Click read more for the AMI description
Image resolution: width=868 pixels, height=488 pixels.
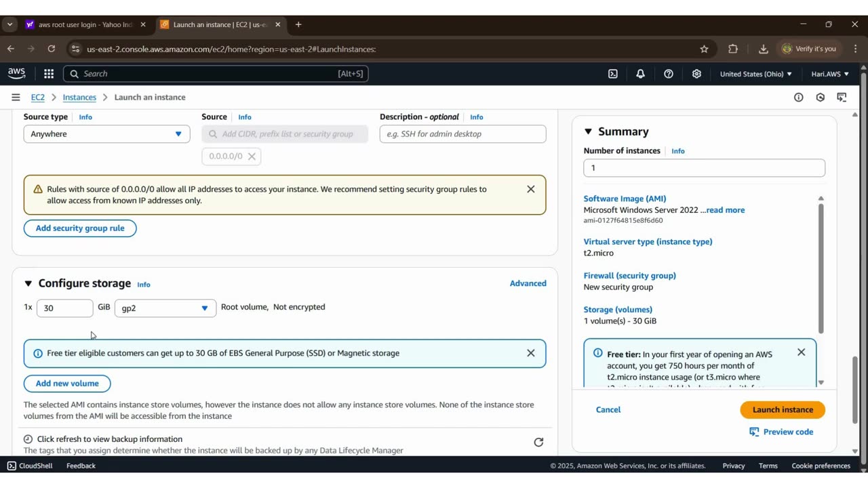[x=726, y=210]
